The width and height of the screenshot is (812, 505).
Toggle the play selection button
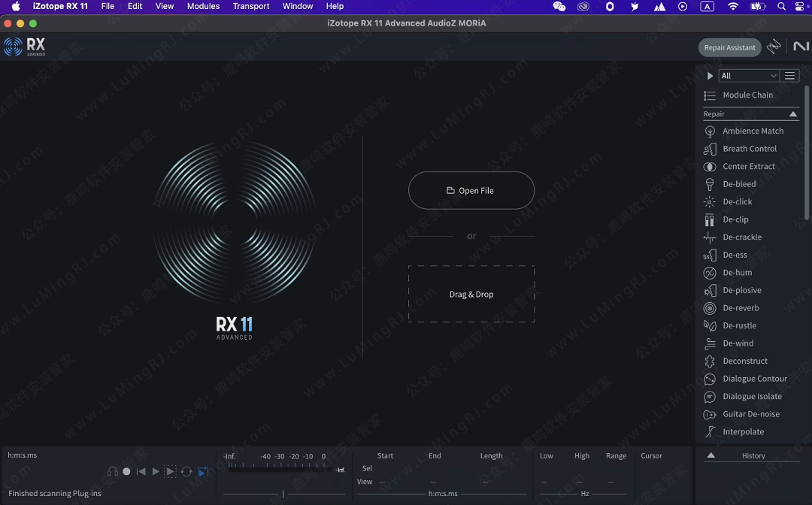pyautogui.click(x=171, y=472)
